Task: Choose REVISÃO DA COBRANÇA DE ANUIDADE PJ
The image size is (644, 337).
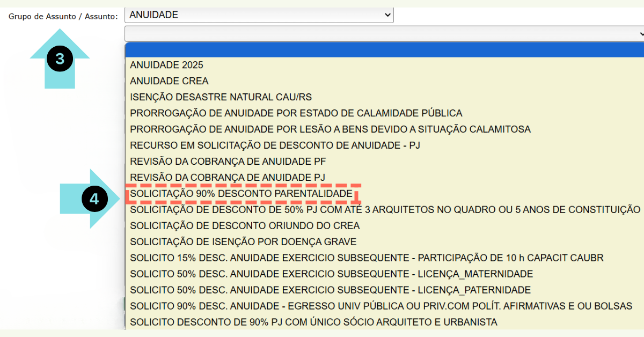Action: tap(228, 177)
